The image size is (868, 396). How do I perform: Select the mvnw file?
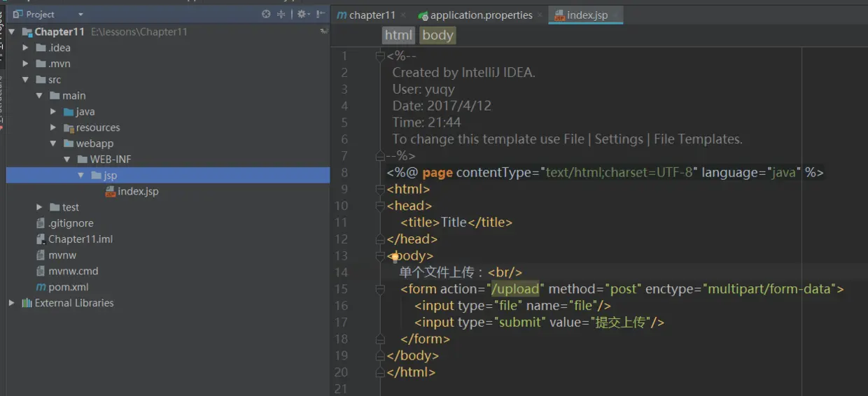[62, 255]
